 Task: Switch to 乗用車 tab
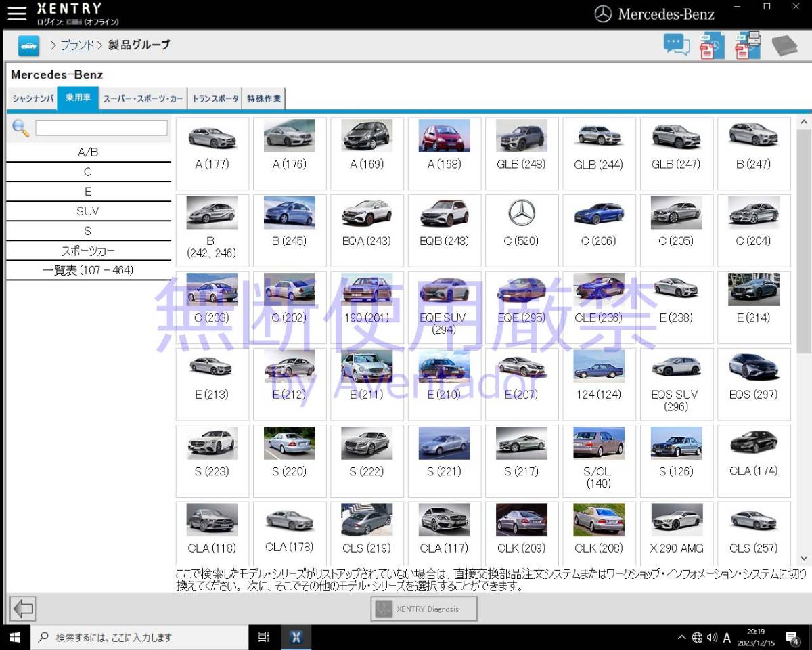click(78, 98)
